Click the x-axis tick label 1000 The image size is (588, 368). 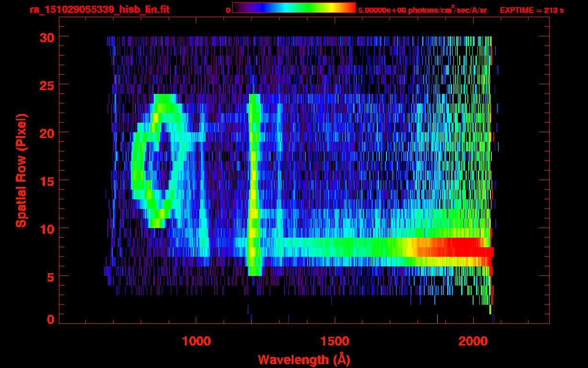pos(196,341)
